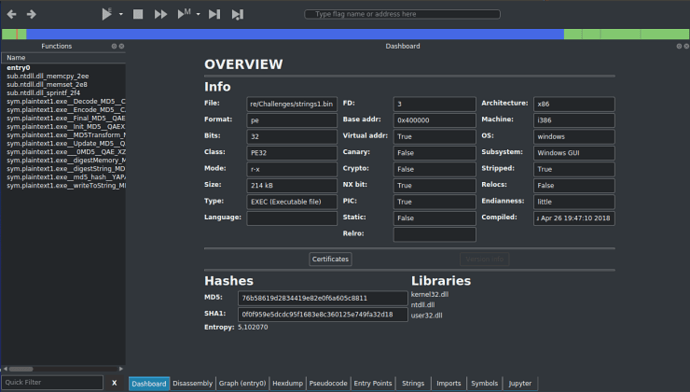Open the Symbols tab
The width and height of the screenshot is (690, 392).
click(x=484, y=384)
